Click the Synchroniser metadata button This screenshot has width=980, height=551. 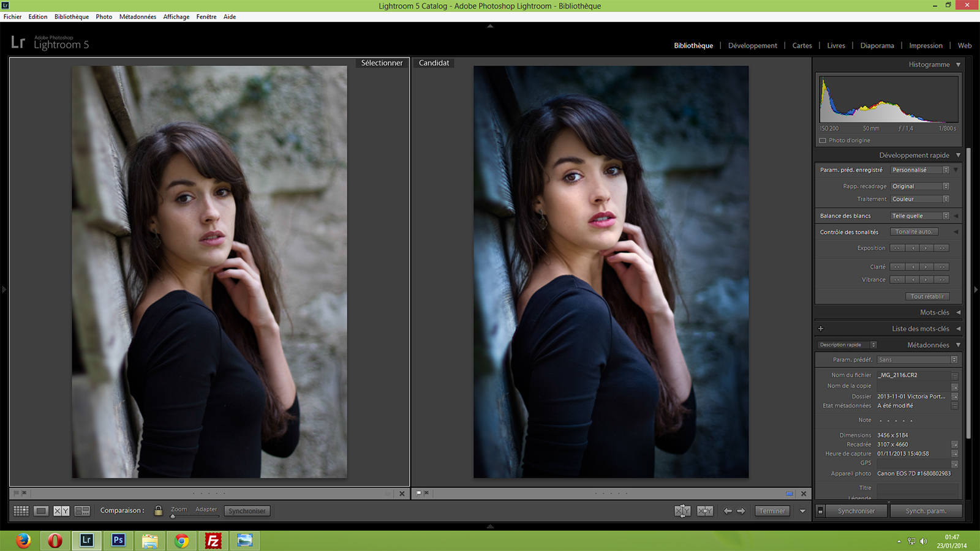pos(856,511)
